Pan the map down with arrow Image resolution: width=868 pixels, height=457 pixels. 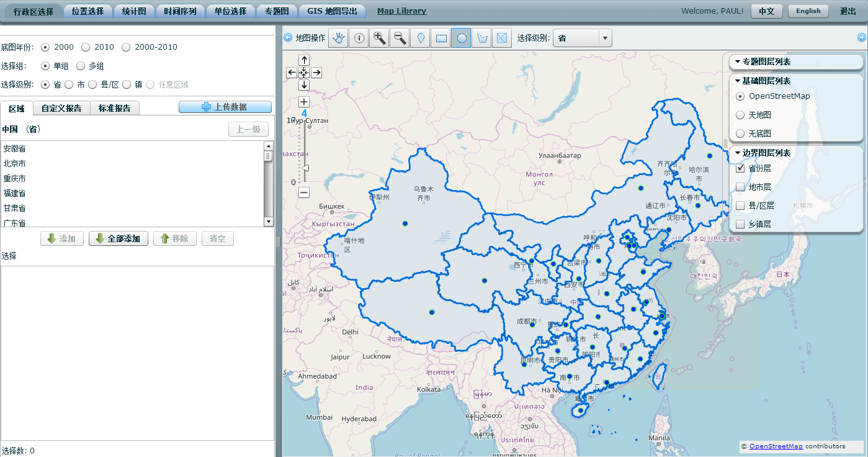[x=304, y=85]
